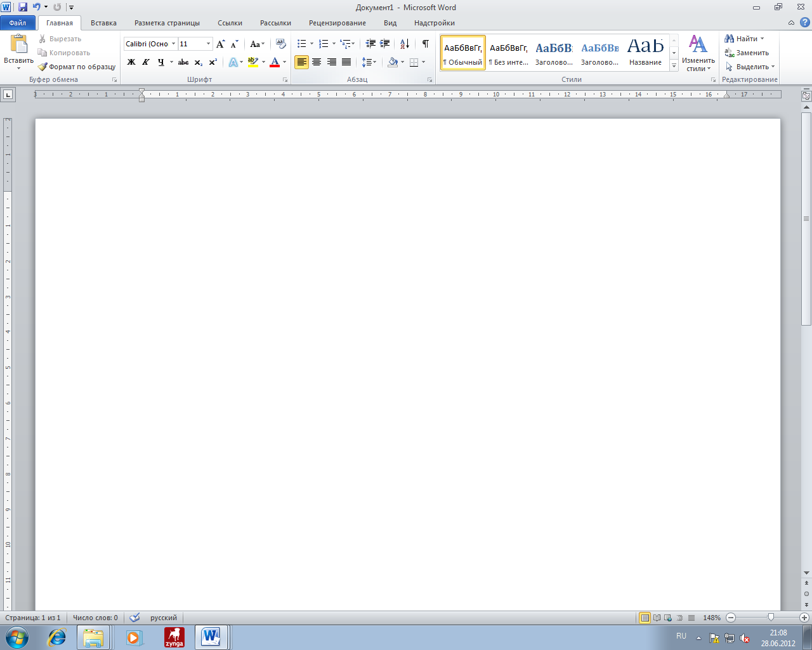
Task: Apply subscript formatting
Action: [199, 62]
